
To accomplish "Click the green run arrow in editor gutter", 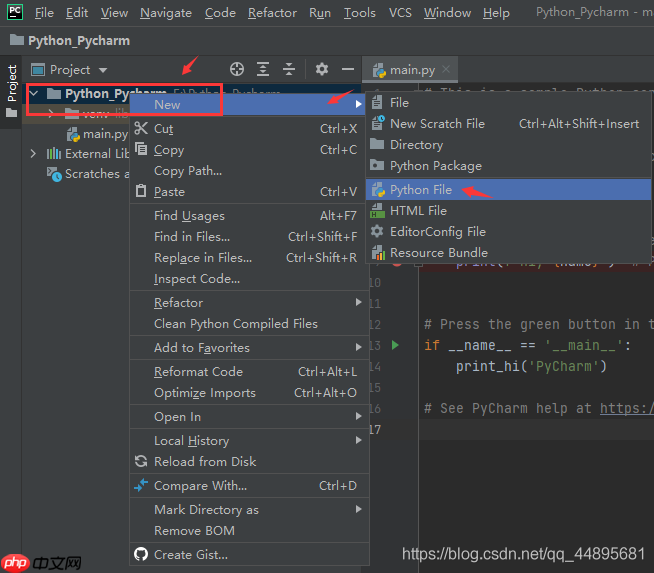I will point(395,345).
